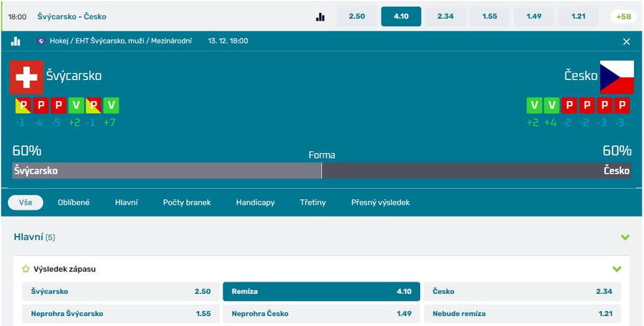Click the statistics icon in teal header
Image resolution: width=644 pixels, height=326 pixels.
point(16,41)
